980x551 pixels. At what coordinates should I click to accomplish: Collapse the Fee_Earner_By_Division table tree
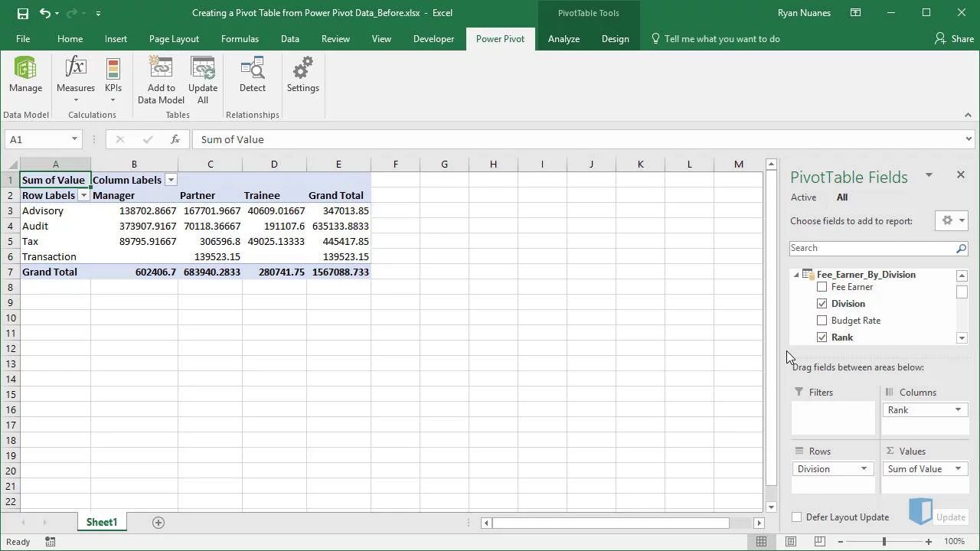point(796,275)
